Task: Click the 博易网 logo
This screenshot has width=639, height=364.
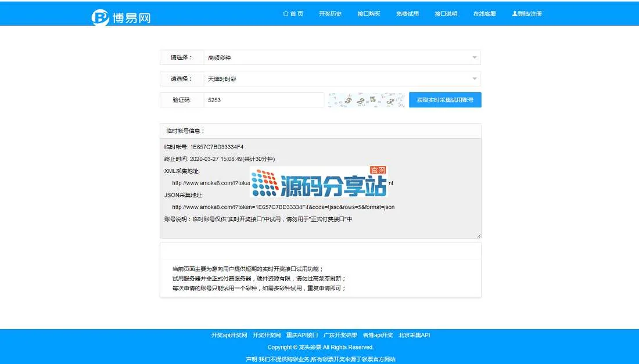Action: coord(121,17)
